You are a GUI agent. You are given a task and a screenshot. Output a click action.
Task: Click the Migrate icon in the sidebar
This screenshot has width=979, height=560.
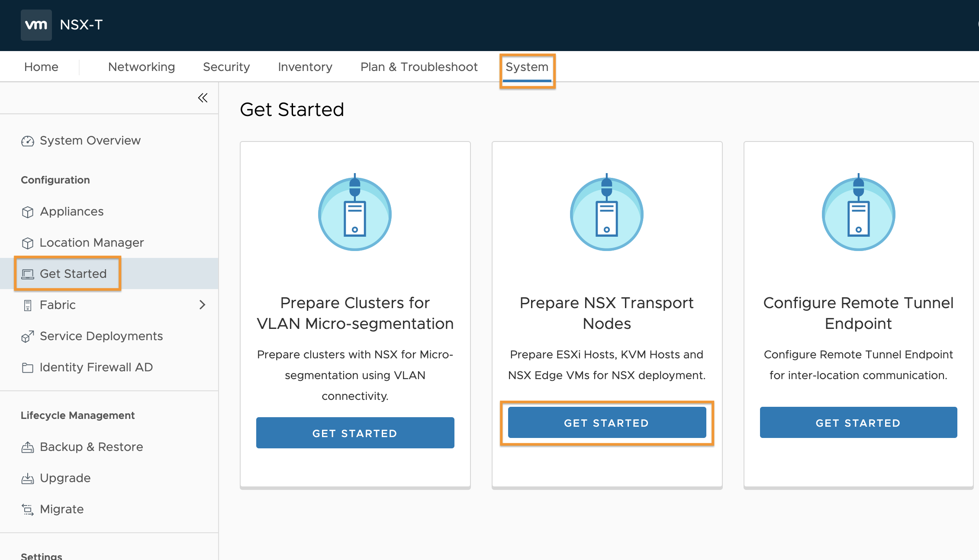click(28, 510)
